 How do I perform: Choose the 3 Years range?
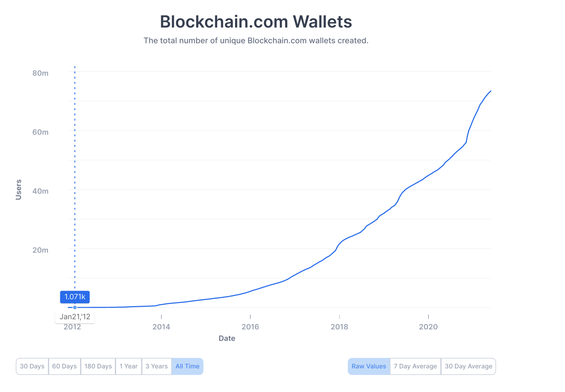157,366
